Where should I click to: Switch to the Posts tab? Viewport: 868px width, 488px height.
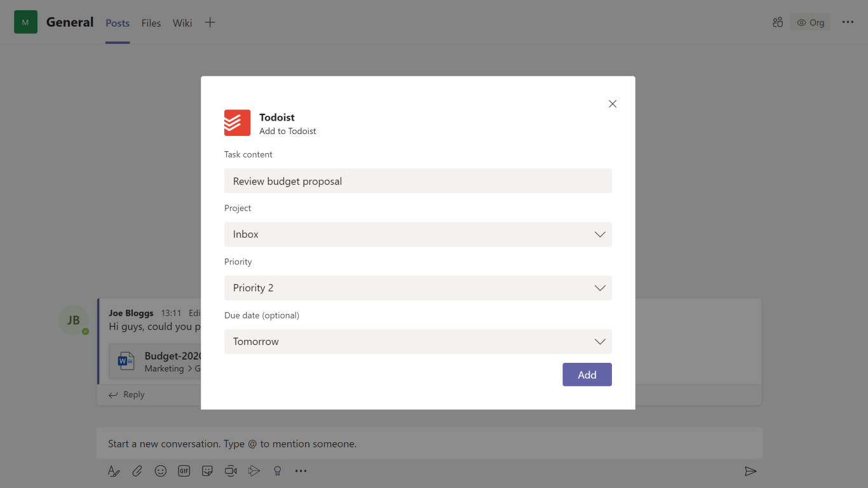pyautogui.click(x=118, y=23)
